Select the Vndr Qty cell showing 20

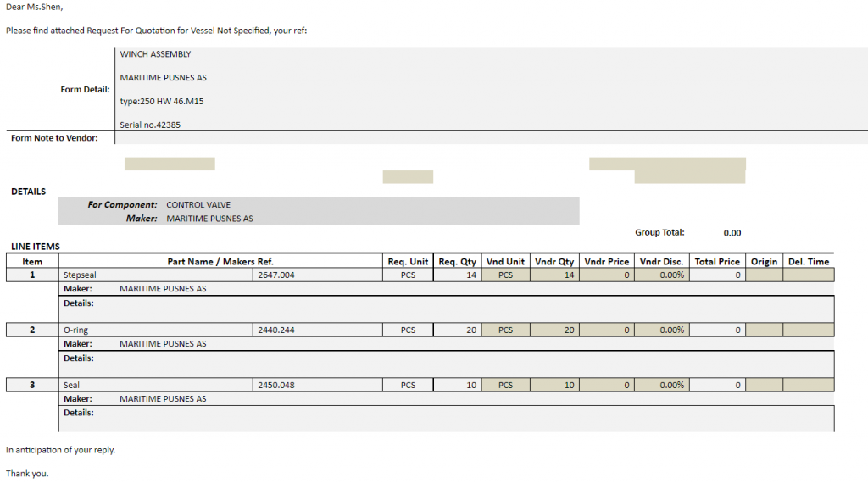pyautogui.click(x=555, y=330)
